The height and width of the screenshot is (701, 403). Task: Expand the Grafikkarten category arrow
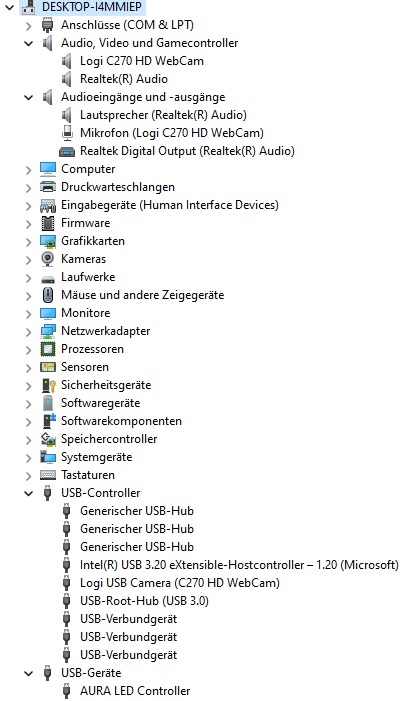coord(29,241)
